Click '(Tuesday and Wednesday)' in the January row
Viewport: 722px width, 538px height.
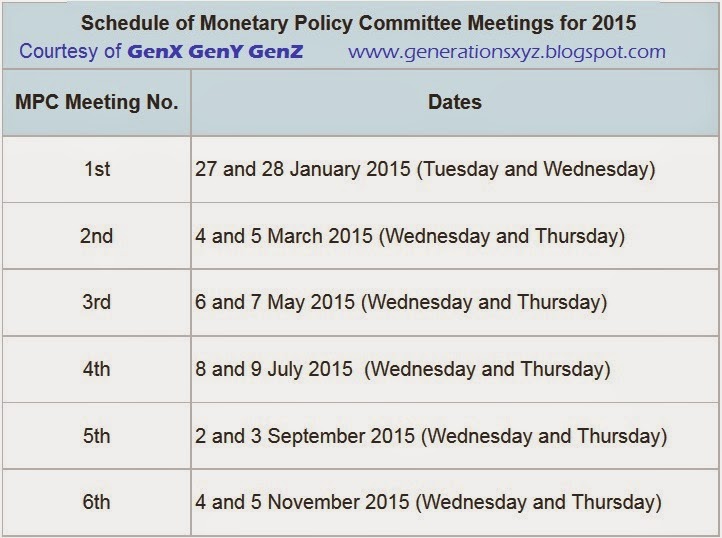(536, 169)
